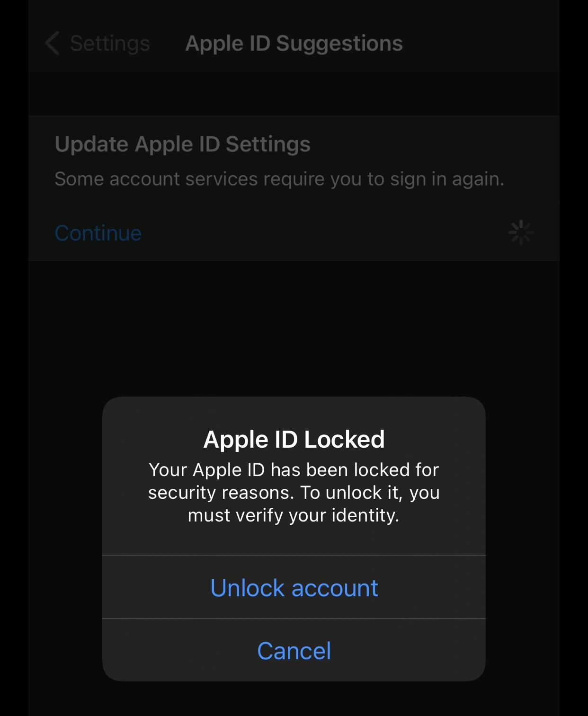Return to Settings using back arrow

click(x=52, y=44)
